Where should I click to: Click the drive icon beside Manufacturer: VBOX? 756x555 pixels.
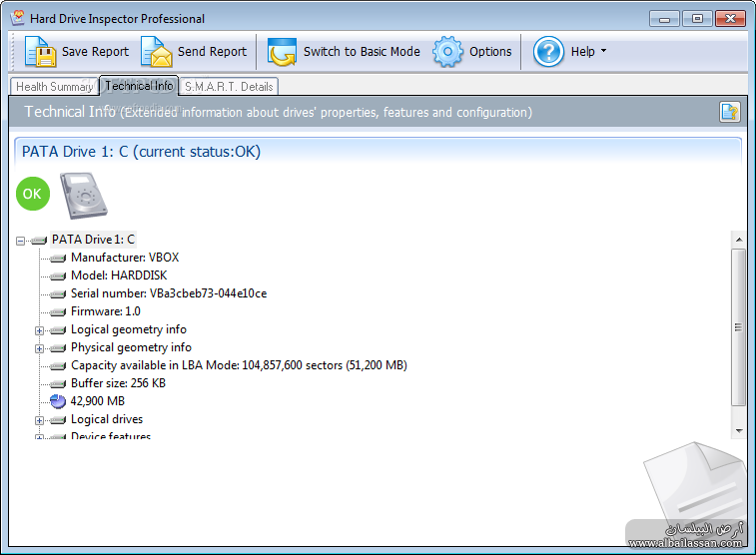[x=58, y=259]
